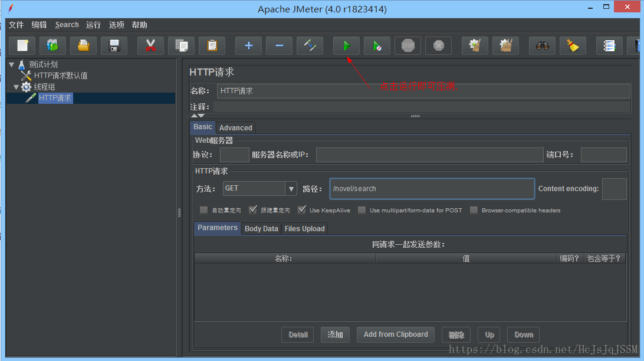The image size is (644, 361).
Task: Start the test with green play icon
Action: pos(346,45)
